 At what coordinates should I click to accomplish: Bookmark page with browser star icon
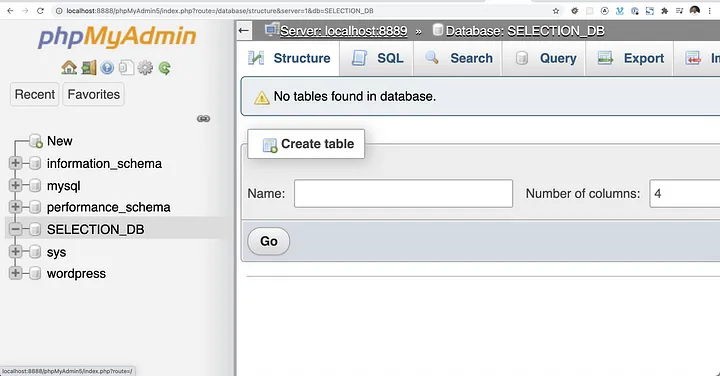pos(556,11)
